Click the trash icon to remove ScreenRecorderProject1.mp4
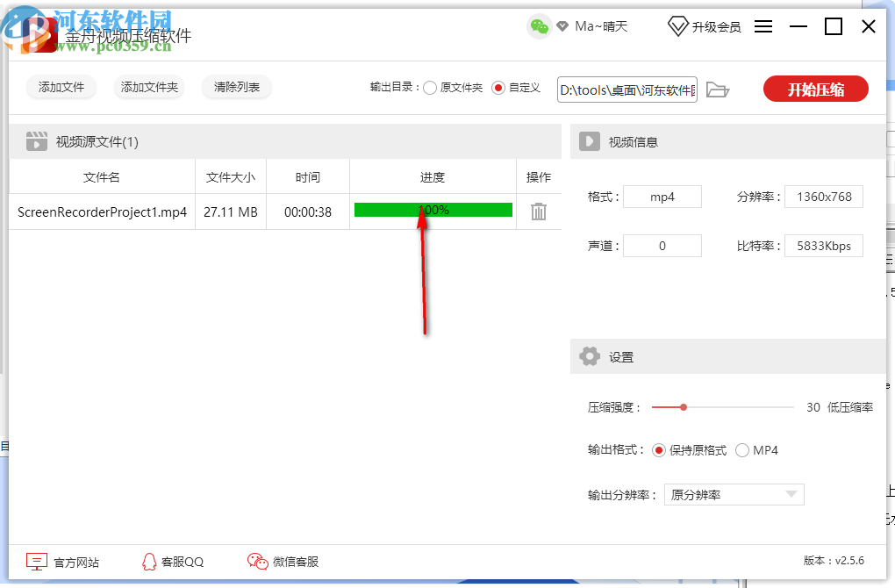Viewport: 895px width, 588px height. click(x=539, y=211)
